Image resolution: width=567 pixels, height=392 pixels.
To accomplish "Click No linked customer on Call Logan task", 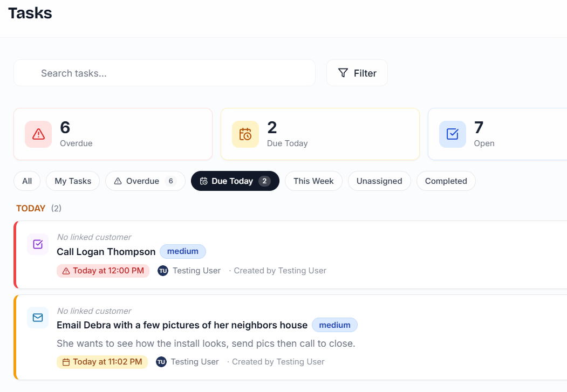I will [94, 237].
